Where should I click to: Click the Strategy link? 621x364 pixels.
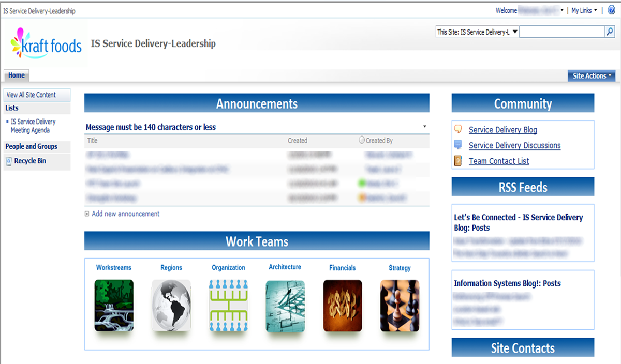(x=400, y=268)
